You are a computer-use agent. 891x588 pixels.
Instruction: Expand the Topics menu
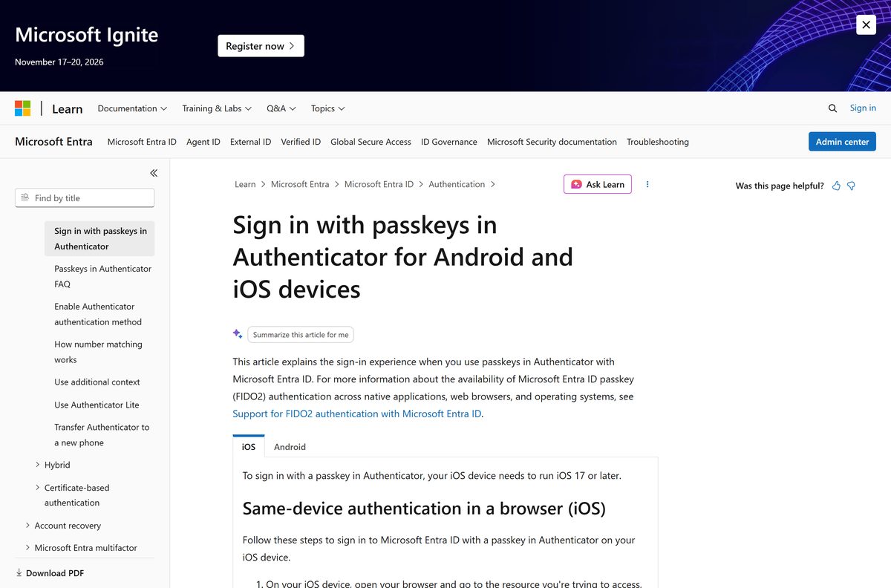[x=327, y=108]
